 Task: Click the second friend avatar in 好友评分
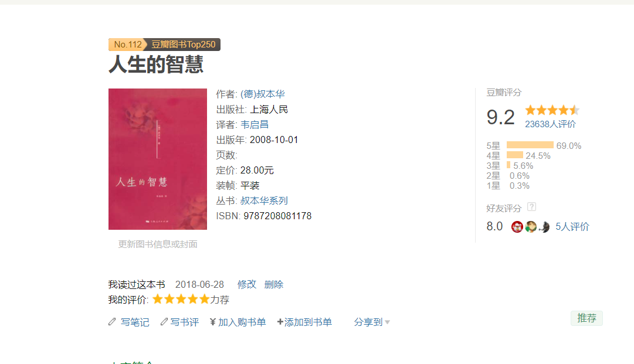tap(531, 227)
